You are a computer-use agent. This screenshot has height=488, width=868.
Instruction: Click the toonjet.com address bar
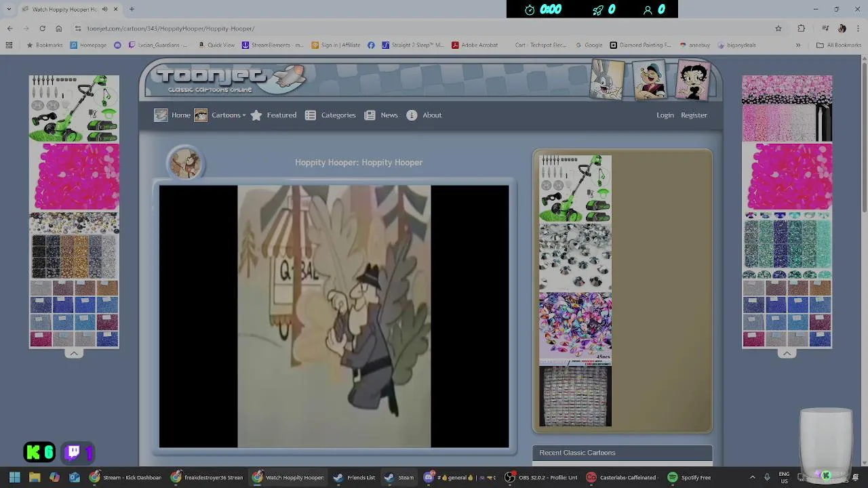pos(427,28)
